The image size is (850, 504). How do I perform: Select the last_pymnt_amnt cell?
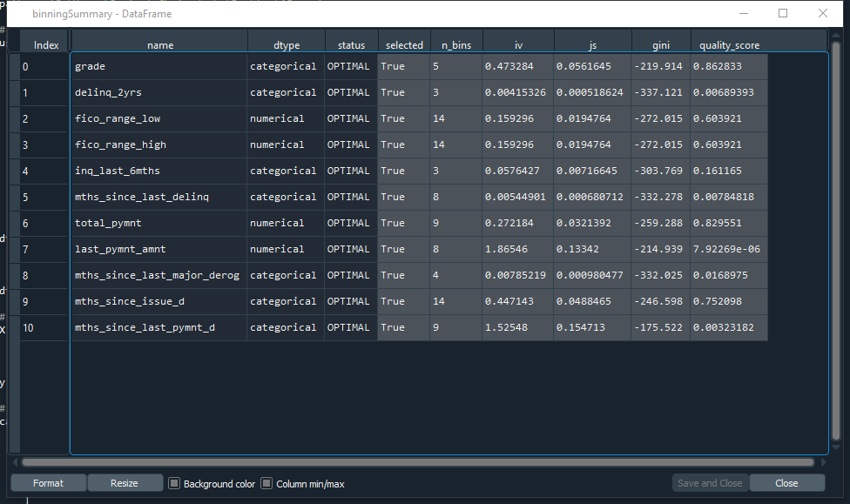pos(160,249)
